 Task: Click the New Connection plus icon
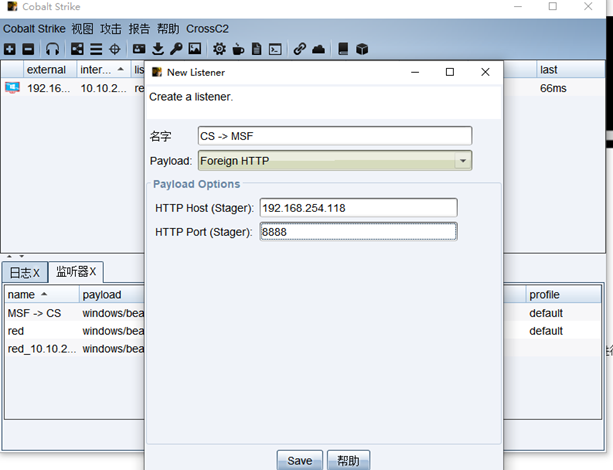[10, 49]
